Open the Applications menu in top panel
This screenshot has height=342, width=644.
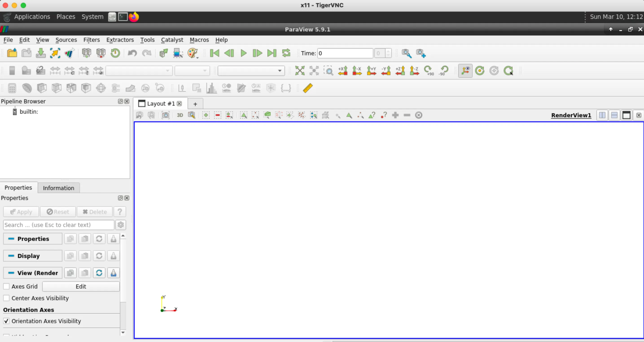[x=32, y=17]
